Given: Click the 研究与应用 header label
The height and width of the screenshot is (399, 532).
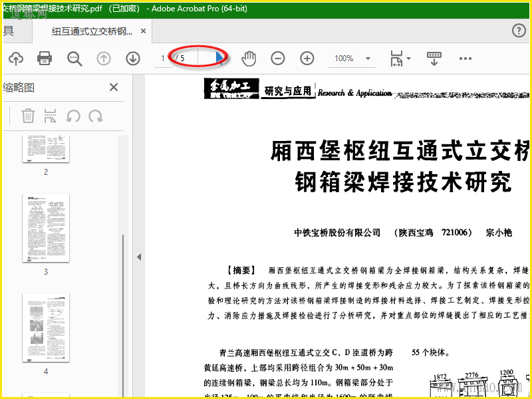Looking at the screenshot, I should 288,91.
